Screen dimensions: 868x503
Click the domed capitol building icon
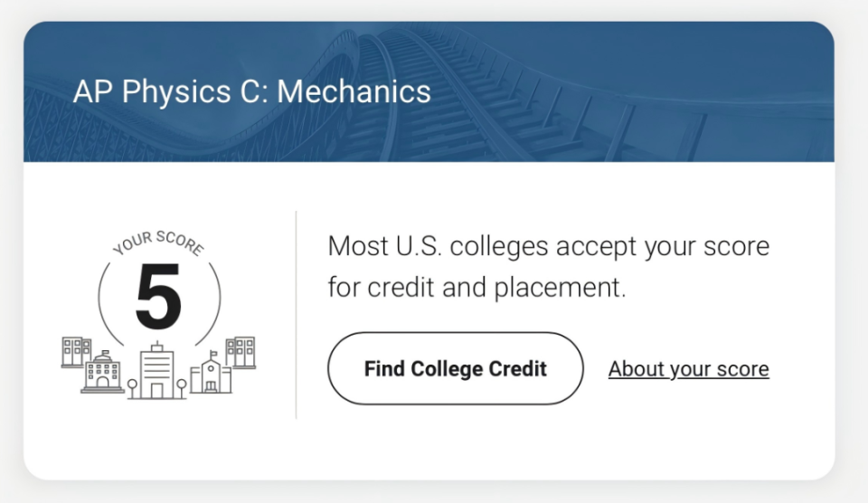[102, 372]
